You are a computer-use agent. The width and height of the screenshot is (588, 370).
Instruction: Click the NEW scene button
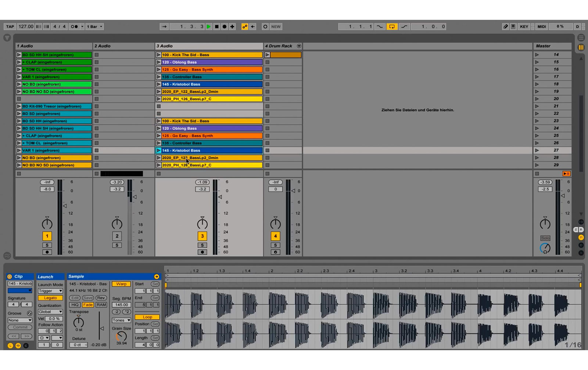(x=276, y=26)
